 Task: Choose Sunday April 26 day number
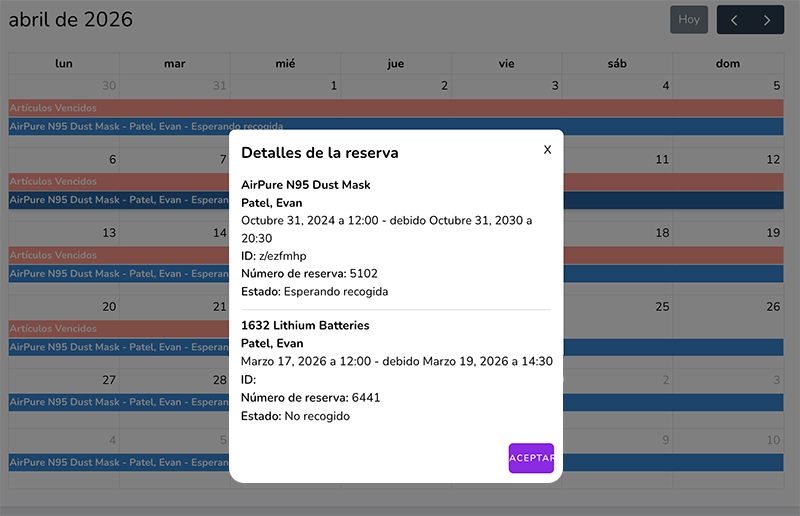click(x=772, y=307)
